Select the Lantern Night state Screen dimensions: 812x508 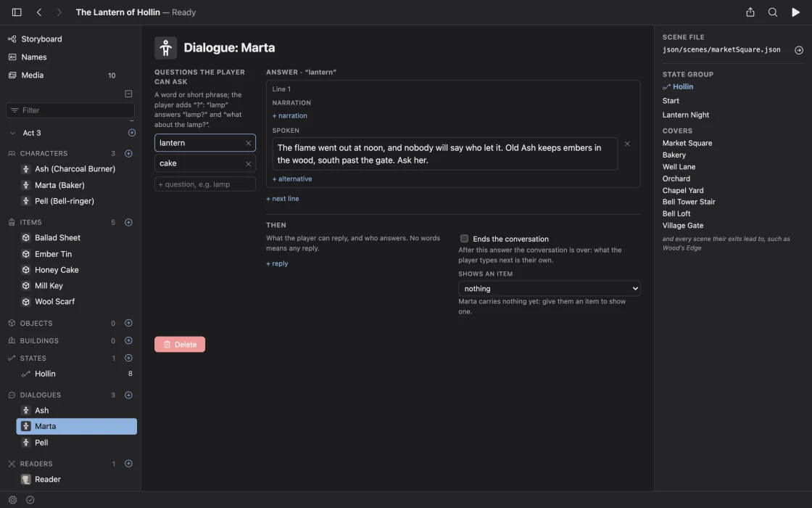click(686, 115)
